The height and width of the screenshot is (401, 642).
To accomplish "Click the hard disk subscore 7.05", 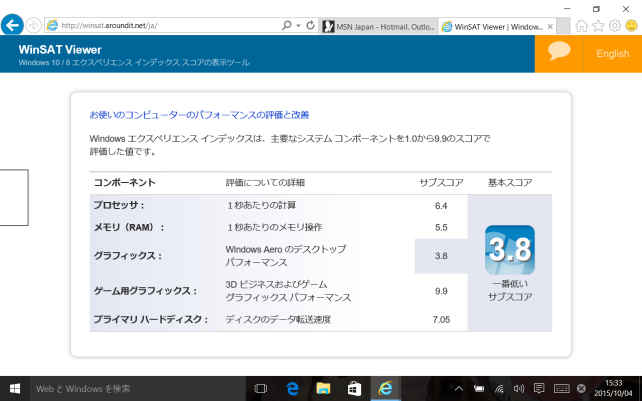I will point(441,319).
